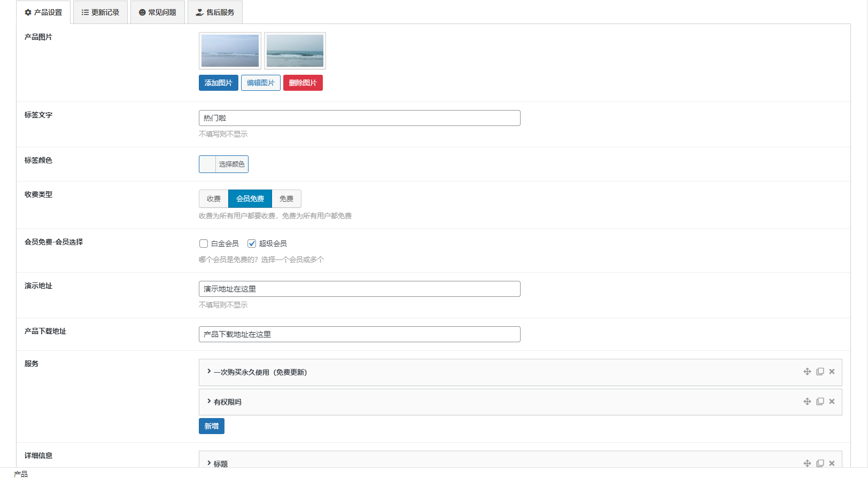Uncheck the 超级会员 checkbox

point(252,243)
